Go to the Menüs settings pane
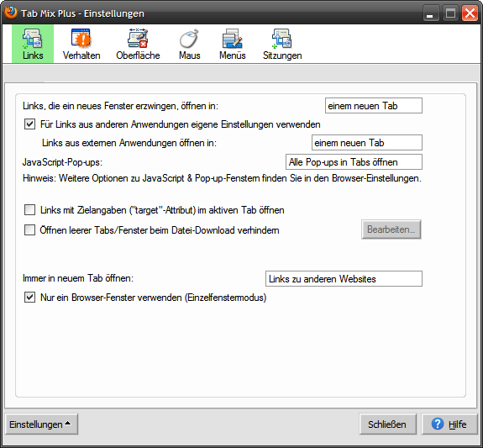The image size is (483, 448). coord(232,44)
